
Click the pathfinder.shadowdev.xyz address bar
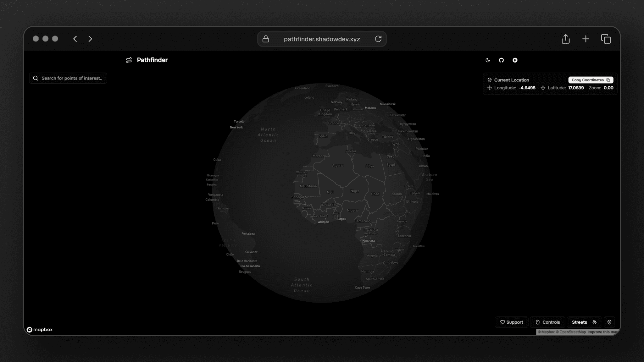tap(321, 39)
